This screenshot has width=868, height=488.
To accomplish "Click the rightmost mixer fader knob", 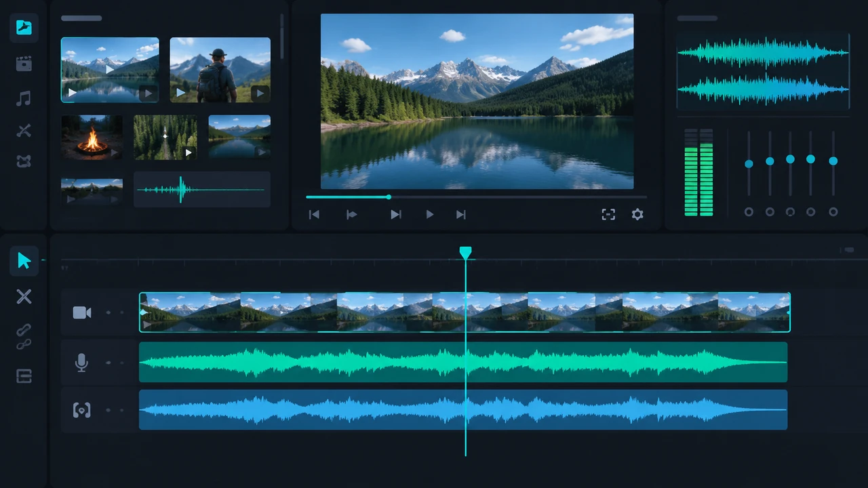I will pyautogui.click(x=833, y=161).
